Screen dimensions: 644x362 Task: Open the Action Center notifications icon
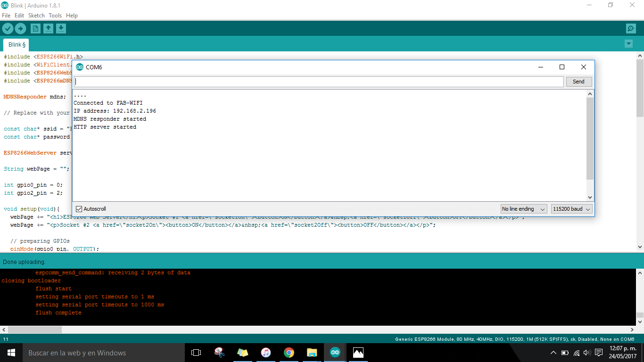click(x=599, y=353)
